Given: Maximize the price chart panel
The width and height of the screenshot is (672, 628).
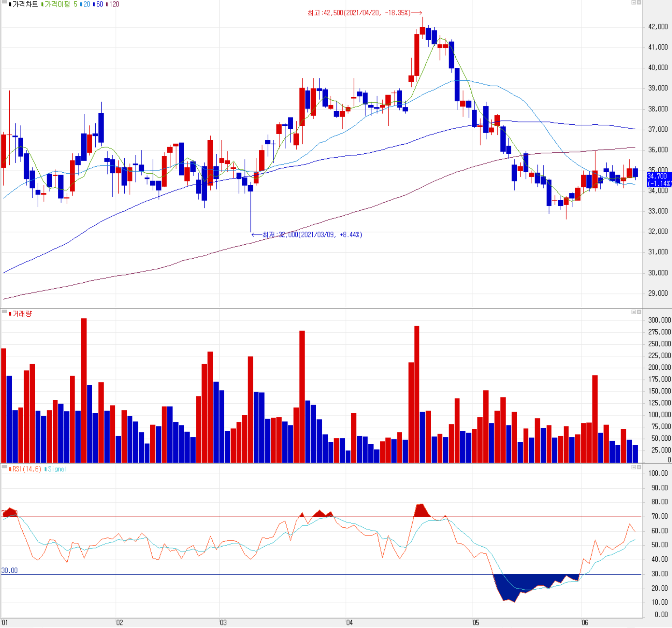Looking at the screenshot, I should click(x=633, y=3).
